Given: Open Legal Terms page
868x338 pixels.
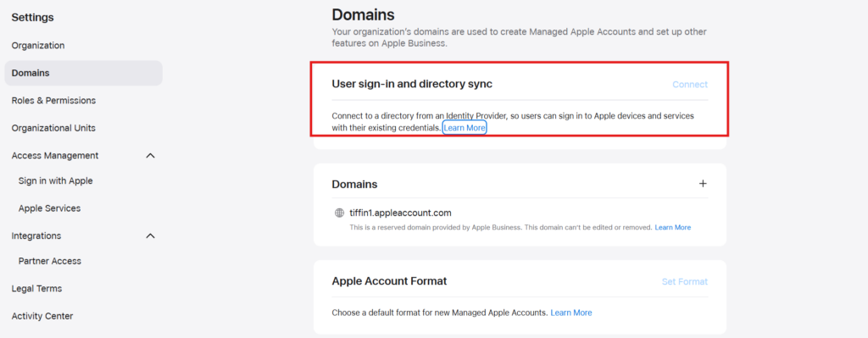Looking at the screenshot, I should point(36,289).
